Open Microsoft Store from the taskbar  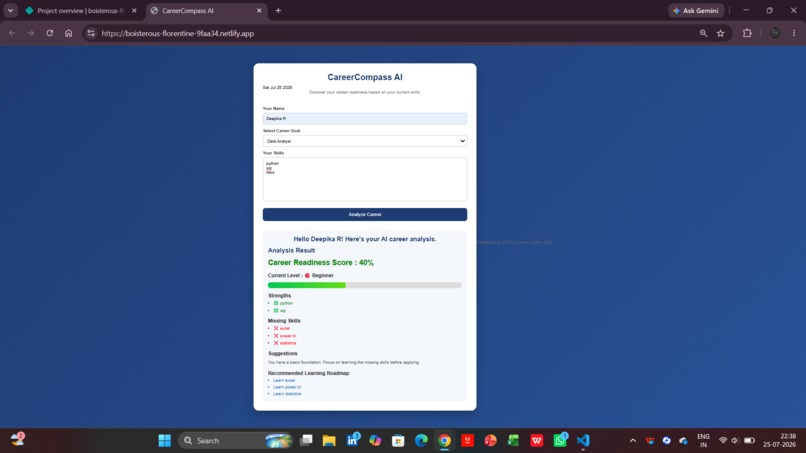pos(398,440)
